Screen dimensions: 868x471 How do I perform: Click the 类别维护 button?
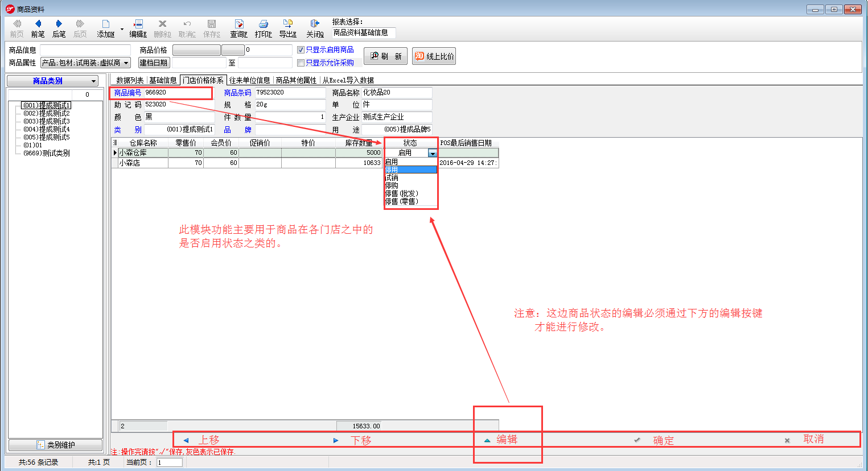coord(56,445)
